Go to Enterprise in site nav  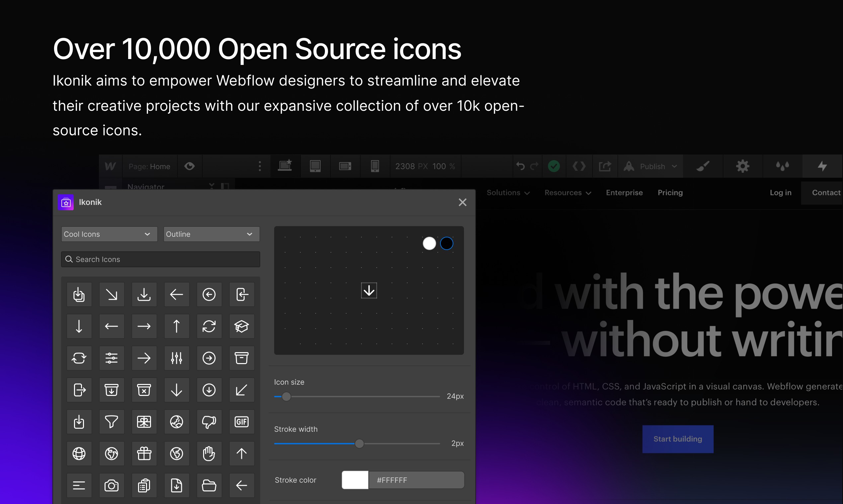[624, 193]
